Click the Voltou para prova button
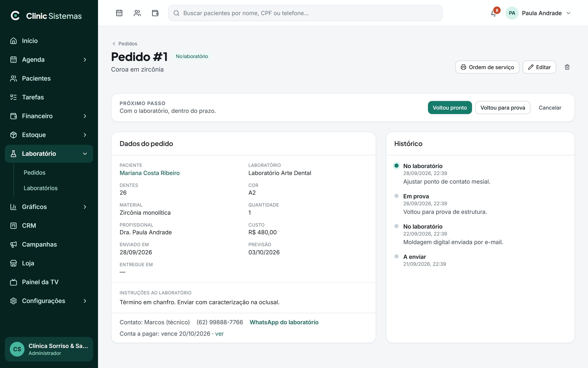The height and width of the screenshot is (368, 588). pyautogui.click(x=503, y=108)
